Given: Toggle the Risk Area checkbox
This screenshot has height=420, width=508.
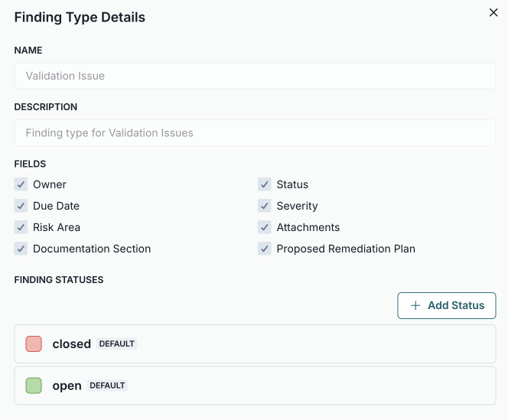Looking at the screenshot, I should pos(21,227).
